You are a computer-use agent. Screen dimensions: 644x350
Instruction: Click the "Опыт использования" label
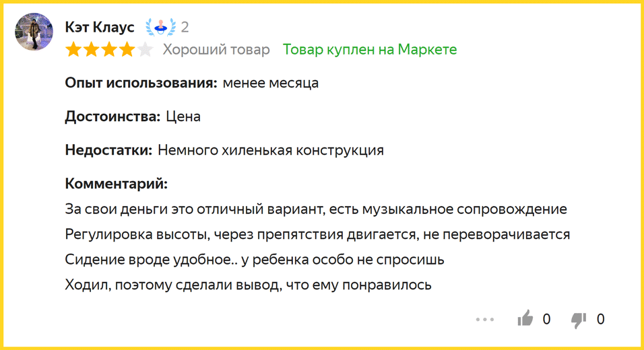(141, 83)
